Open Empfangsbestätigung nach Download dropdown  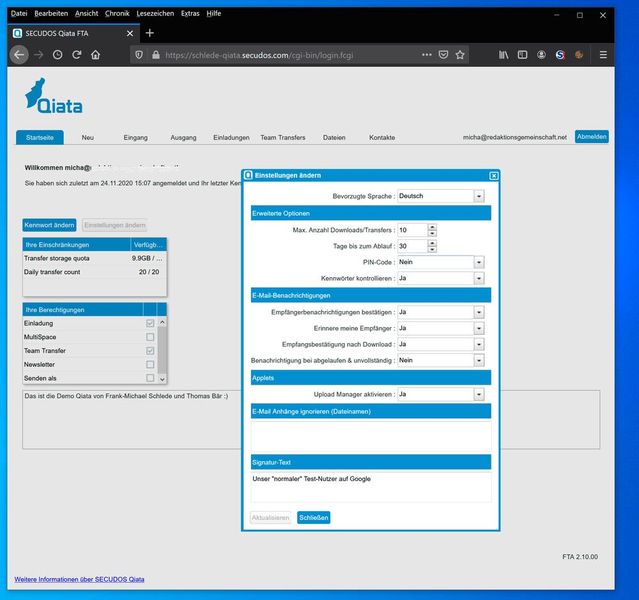click(x=479, y=344)
